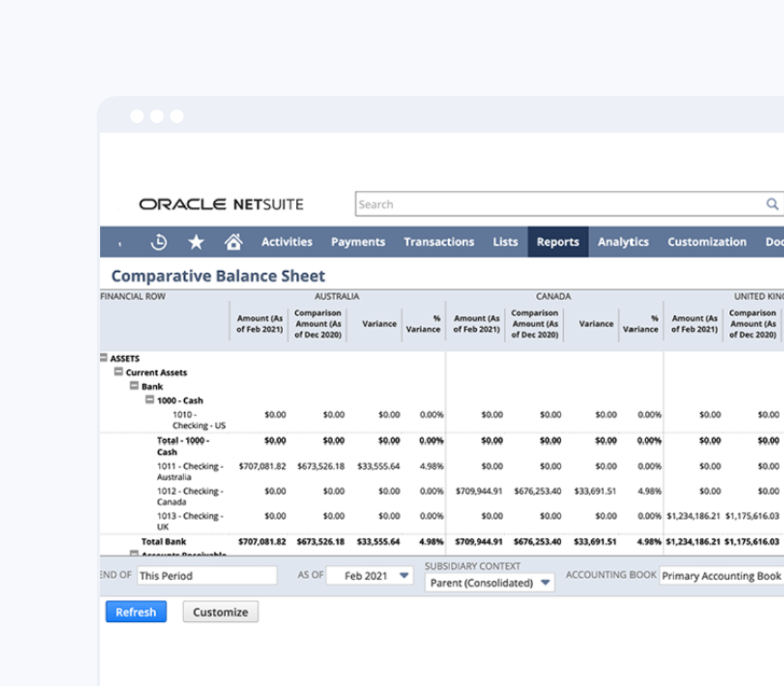This screenshot has height=686, width=784.
Task: Open the Lists menu
Action: click(x=505, y=242)
